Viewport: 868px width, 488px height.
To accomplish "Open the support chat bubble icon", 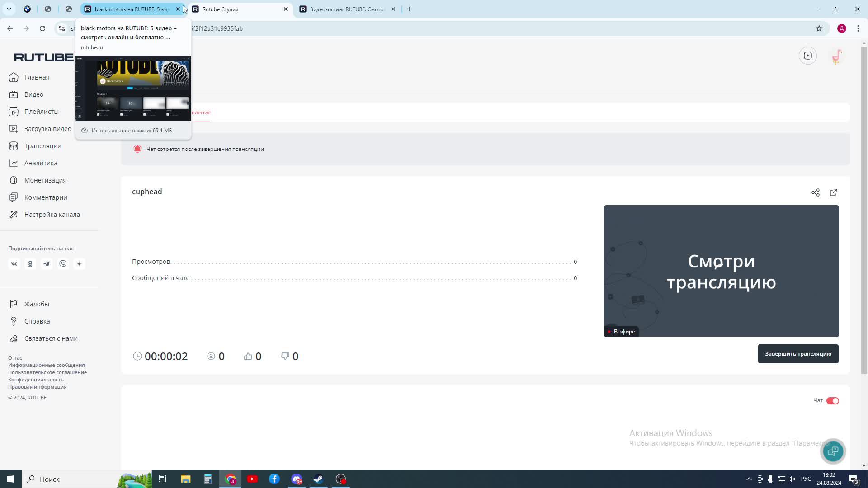I will click(x=833, y=451).
